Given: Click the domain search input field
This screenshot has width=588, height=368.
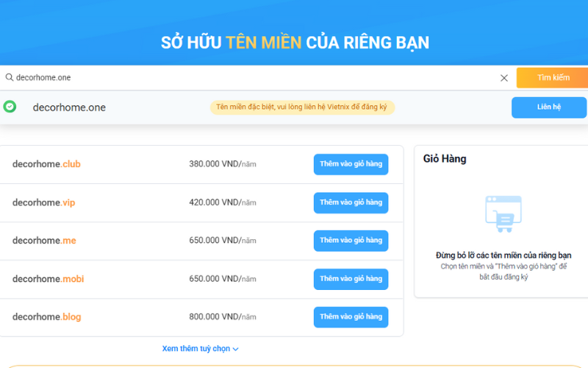Looking at the screenshot, I should (x=250, y=78).
